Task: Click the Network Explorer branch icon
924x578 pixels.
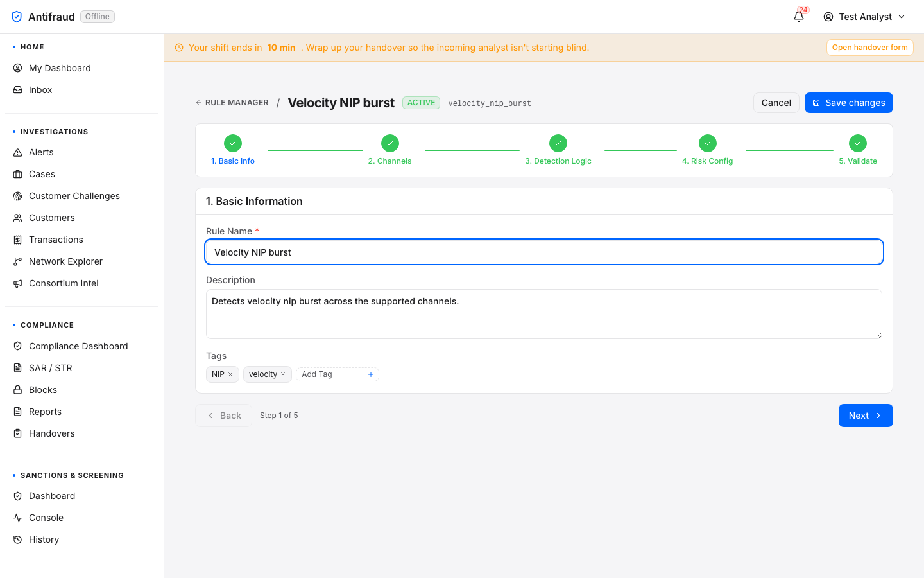Action: (18, 261)
